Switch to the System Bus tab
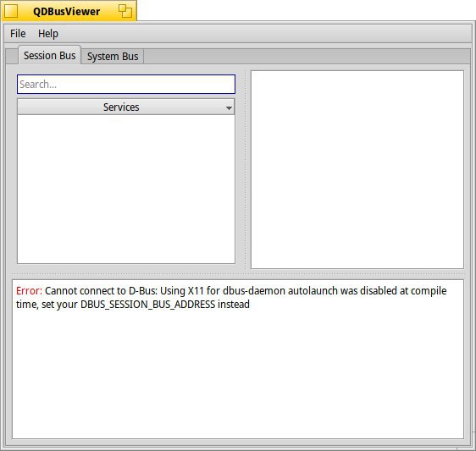 [113, 57]
